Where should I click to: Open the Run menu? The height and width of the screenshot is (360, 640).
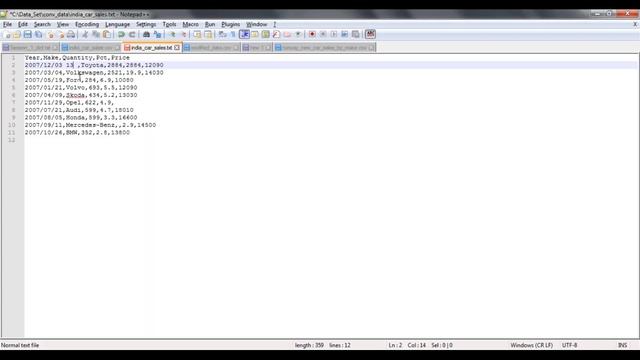click(x=210, y=24)
